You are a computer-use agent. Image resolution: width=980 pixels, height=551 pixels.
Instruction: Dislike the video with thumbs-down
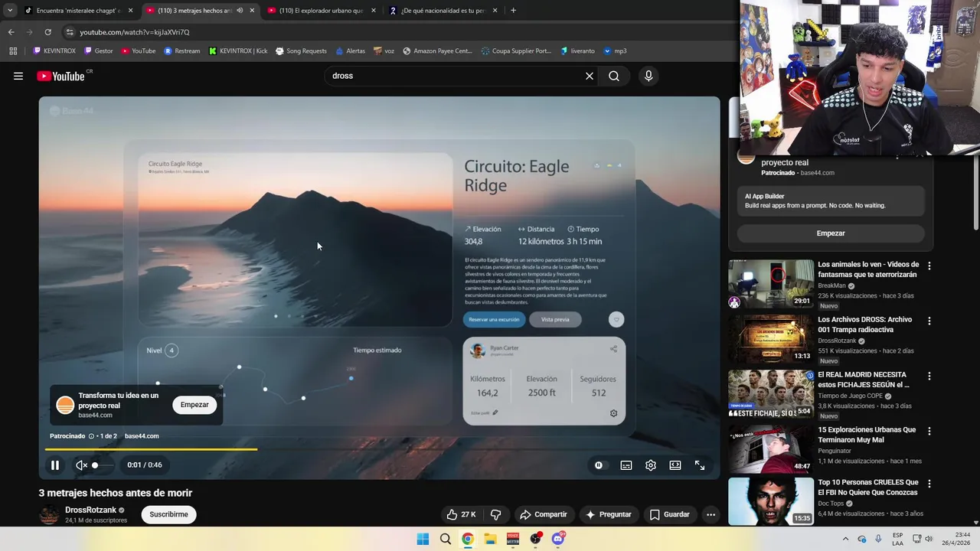coord(495,514)
